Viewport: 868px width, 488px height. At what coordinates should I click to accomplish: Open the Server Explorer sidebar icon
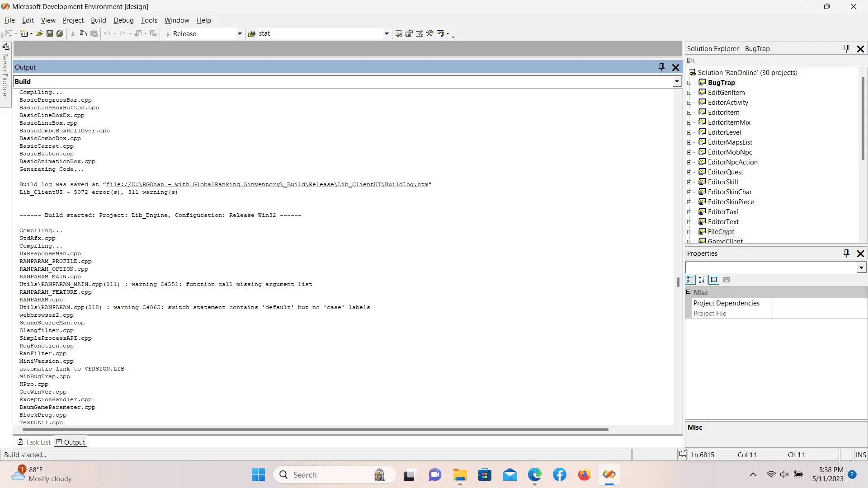tap(6, 47)
